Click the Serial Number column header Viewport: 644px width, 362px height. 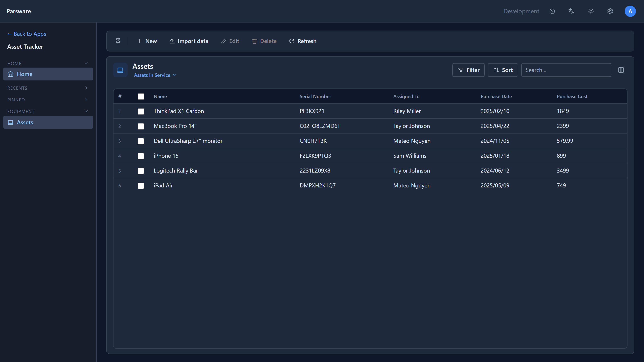point(315,97)
